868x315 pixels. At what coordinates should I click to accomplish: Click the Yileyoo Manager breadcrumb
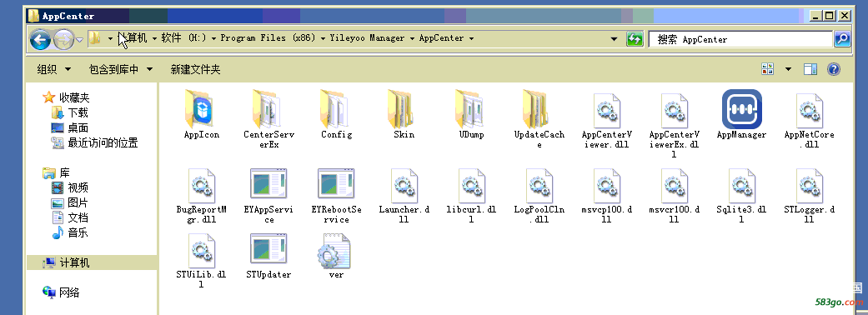pos(367,38)
